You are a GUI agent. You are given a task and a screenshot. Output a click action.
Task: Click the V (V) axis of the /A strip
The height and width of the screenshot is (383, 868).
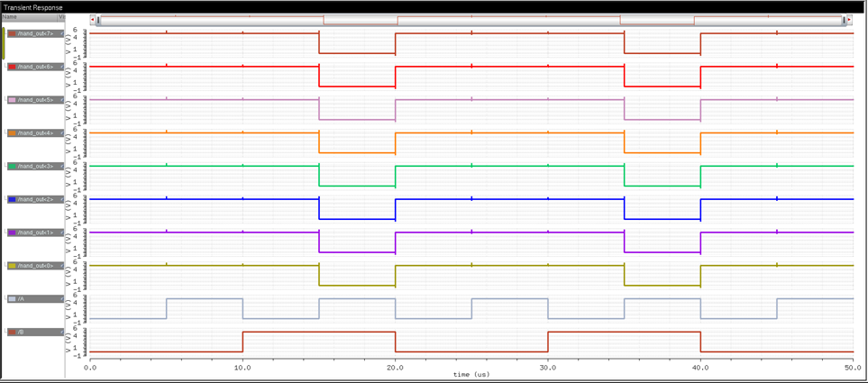click(x=77, y=309)
